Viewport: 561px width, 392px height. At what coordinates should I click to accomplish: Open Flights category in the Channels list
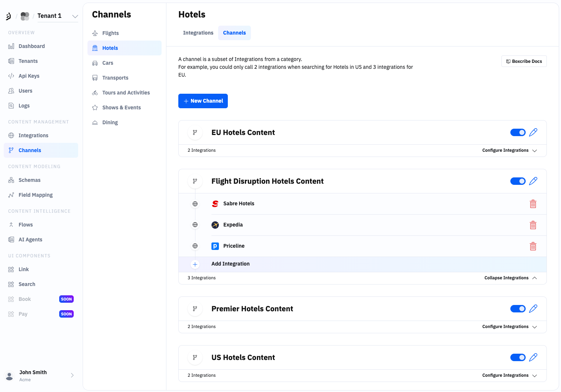tap(111, 33)
